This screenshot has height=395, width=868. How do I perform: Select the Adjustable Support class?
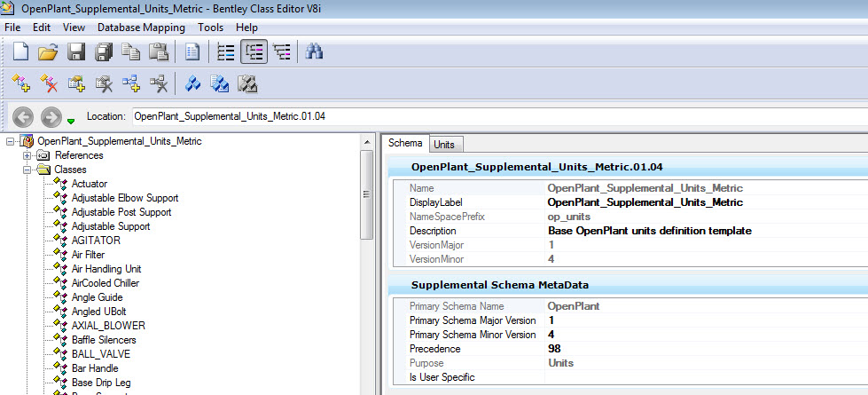111,226
